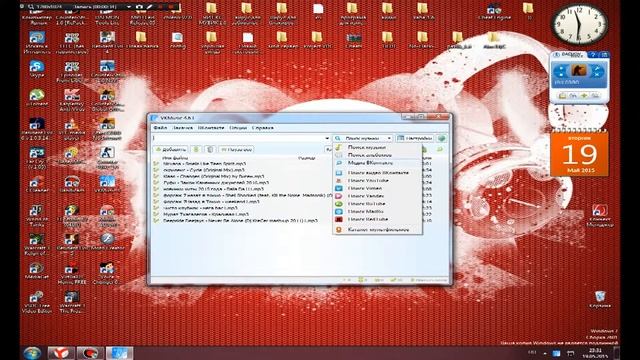Open the ВКонтакте menu in VKMusic
The image size is (640, 360).
211,128
